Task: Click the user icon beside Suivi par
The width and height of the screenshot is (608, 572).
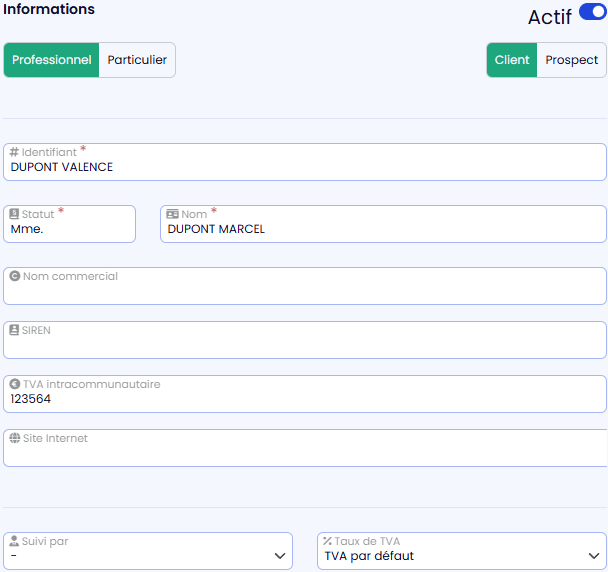Action: point(14,541)
